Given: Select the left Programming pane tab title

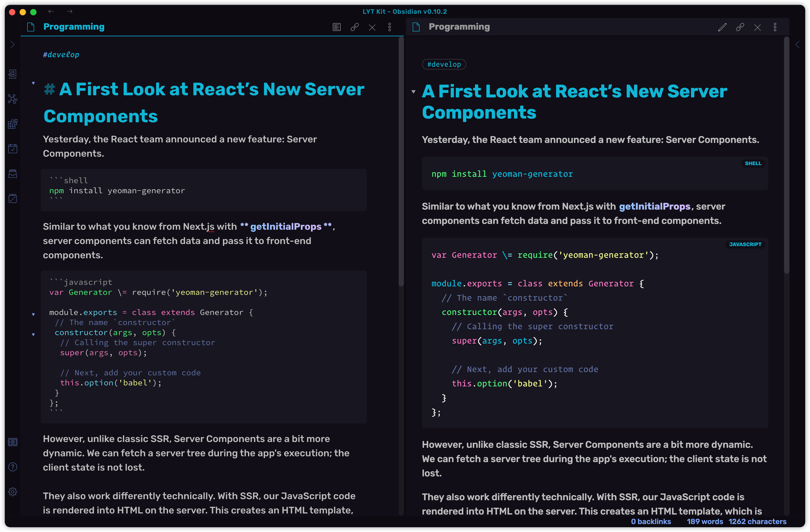Looking at the screenshot, I should pos(74,27).
